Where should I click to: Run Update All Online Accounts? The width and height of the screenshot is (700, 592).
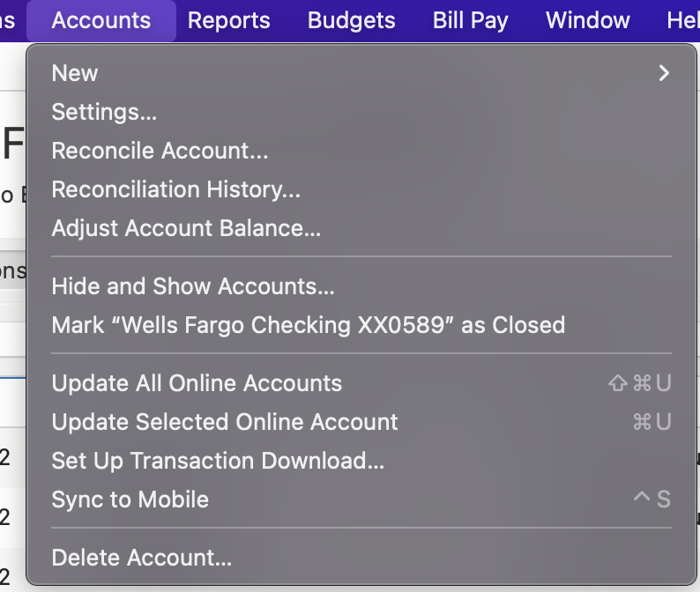tap(197, 383)
